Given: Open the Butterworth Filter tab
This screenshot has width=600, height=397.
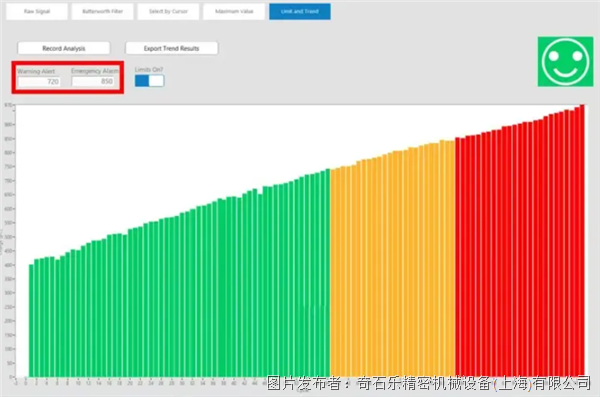Looking at the screenshot, I should [x=103, y=11].
